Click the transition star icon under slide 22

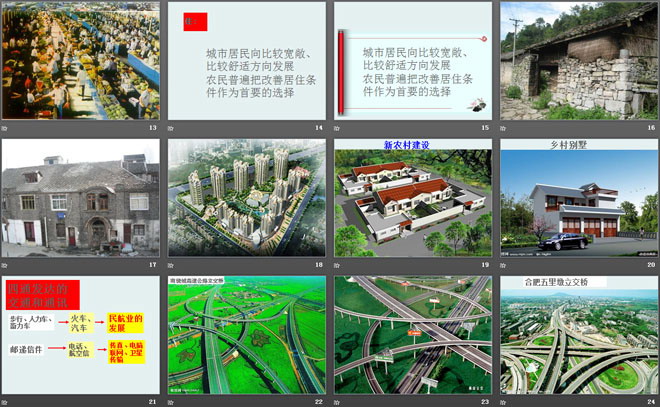click(170, 402)
